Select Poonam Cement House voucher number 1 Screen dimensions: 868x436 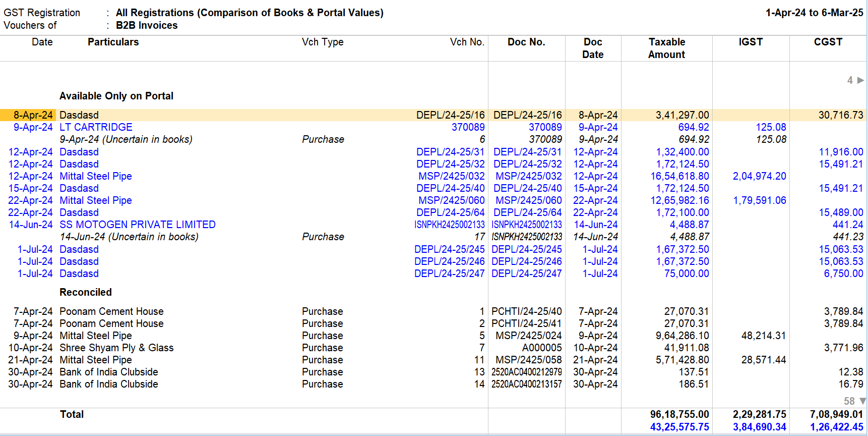433,311
